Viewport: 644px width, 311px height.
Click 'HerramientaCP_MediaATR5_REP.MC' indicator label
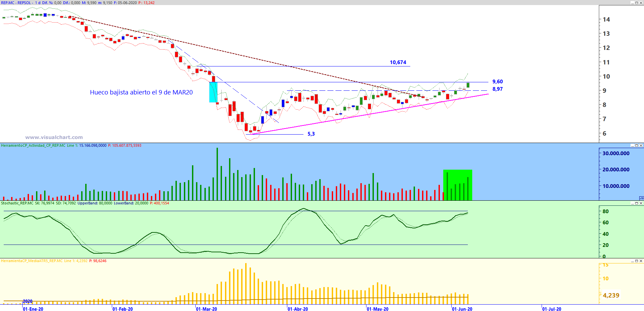32,261
